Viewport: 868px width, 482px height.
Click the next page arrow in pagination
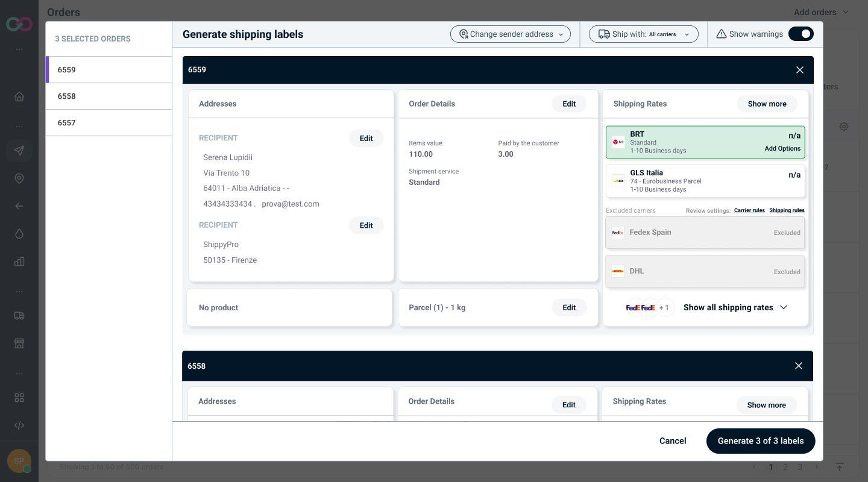(817, 467)
